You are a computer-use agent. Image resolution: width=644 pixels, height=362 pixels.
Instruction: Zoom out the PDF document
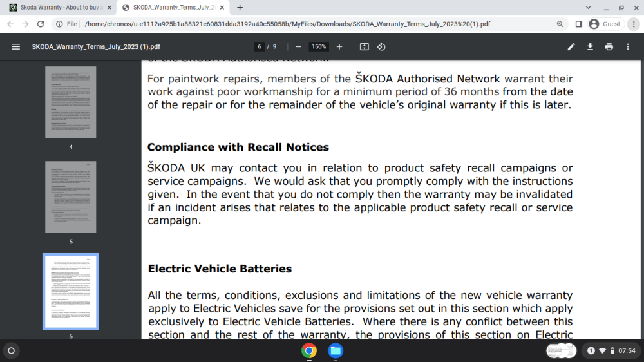point(299,47)
